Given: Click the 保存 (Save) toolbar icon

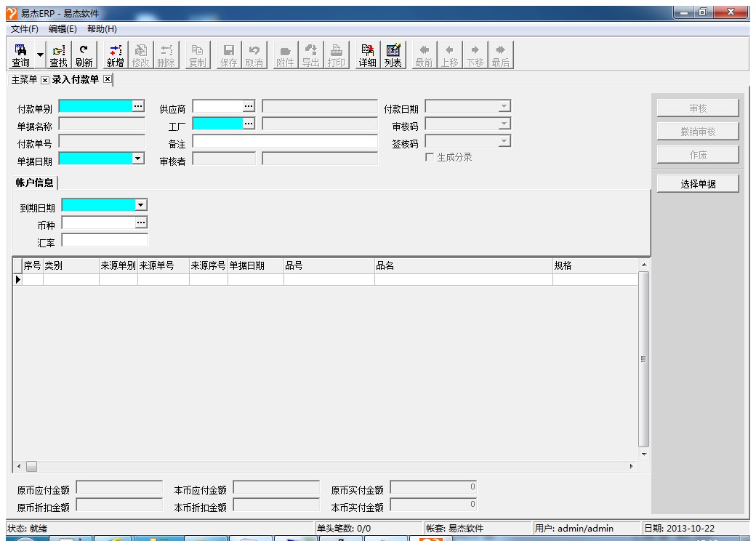Looking at the screenshot, I should [228, 55].
